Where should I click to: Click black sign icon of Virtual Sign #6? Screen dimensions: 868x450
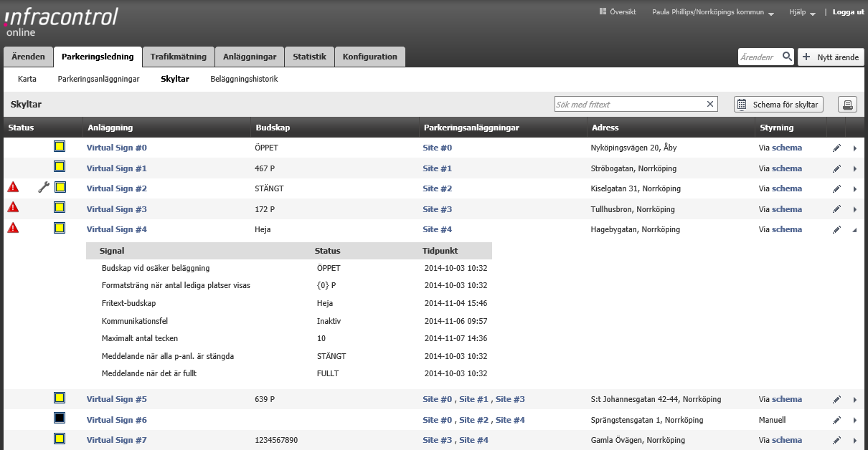click(60, 418)
